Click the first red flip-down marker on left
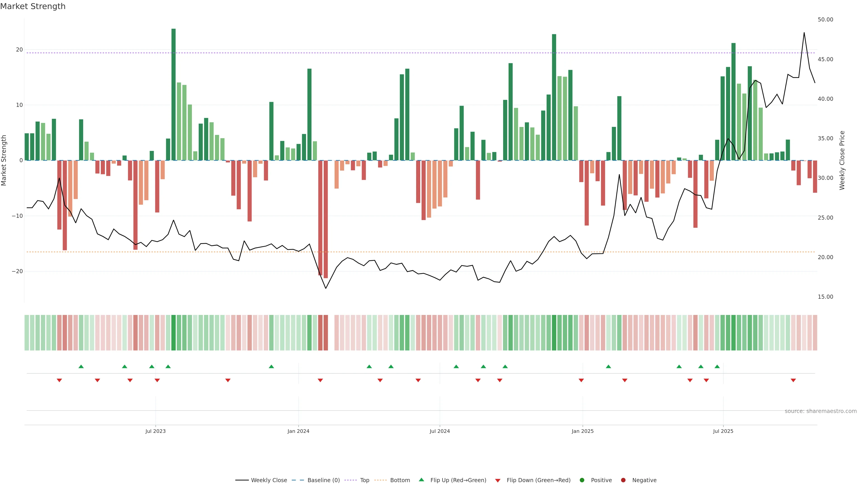Image resolution: width=868 pixels, height=488 pixels. click(59, 380)
